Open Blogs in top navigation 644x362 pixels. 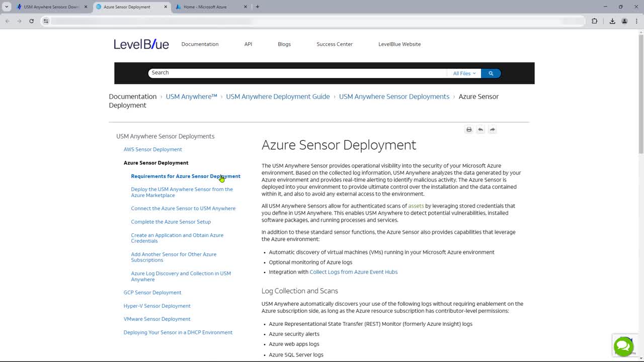284,44
